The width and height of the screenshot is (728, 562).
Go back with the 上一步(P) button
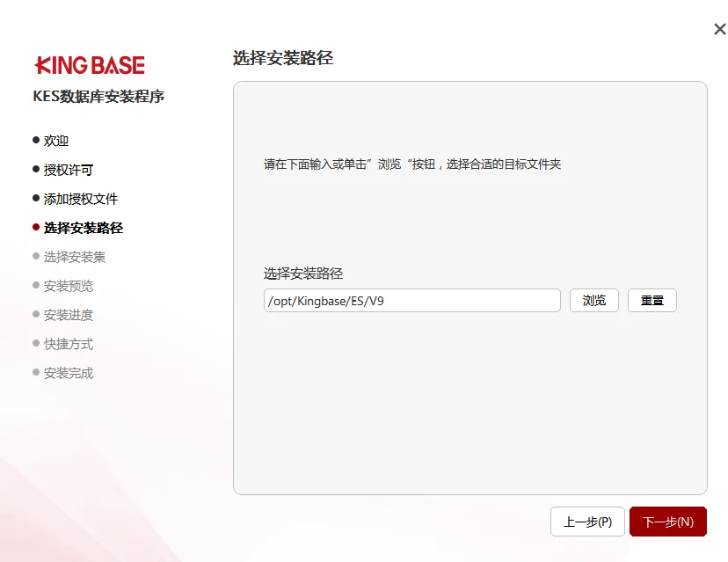click(586, 522)
